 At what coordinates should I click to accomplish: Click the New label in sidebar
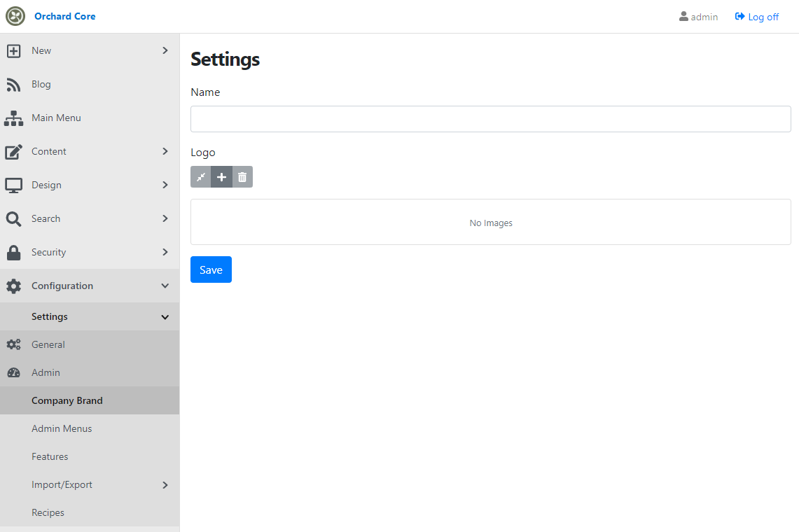pos(41,50)
